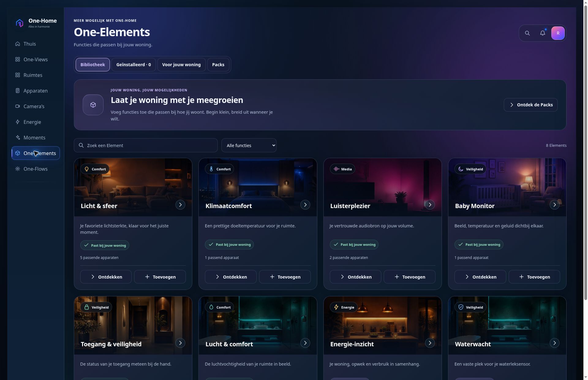Open the Alle functies dropdown
This screenshot has width=588, height=380.
(x=249, y=145)
